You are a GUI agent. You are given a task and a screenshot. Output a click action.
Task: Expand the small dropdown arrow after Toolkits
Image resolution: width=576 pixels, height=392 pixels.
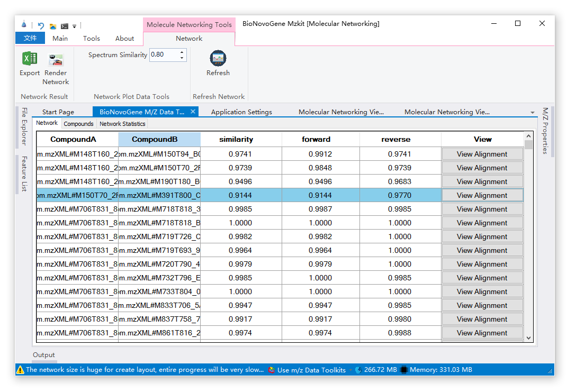coord(350,370)
